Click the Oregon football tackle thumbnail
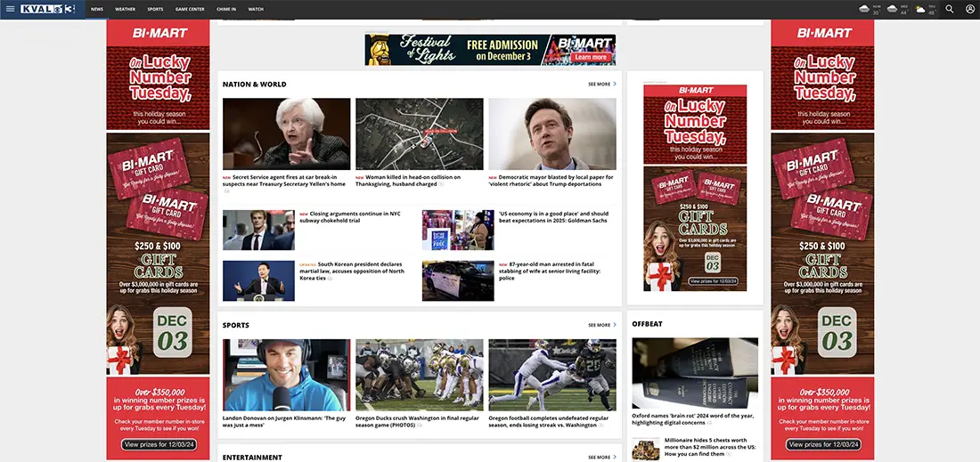The width and height of the screenshot is (980, 462). point(552,375)
